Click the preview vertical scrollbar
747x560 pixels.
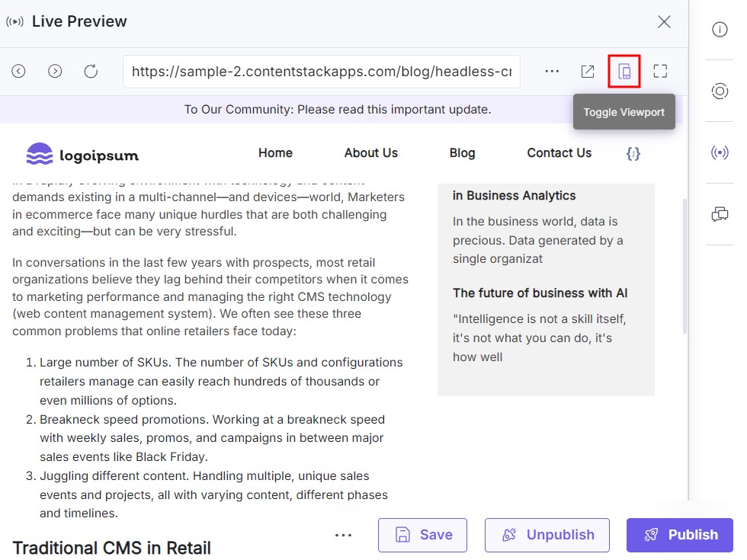685,267
